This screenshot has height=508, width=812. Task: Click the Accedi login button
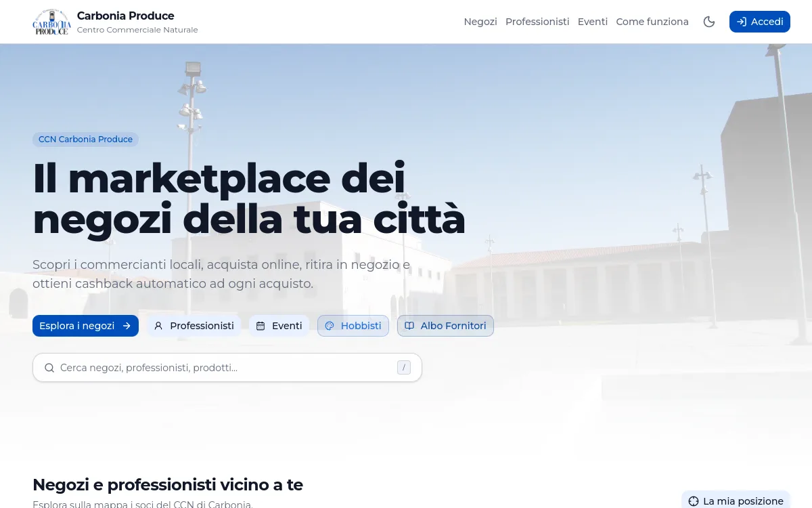point(760,22)
